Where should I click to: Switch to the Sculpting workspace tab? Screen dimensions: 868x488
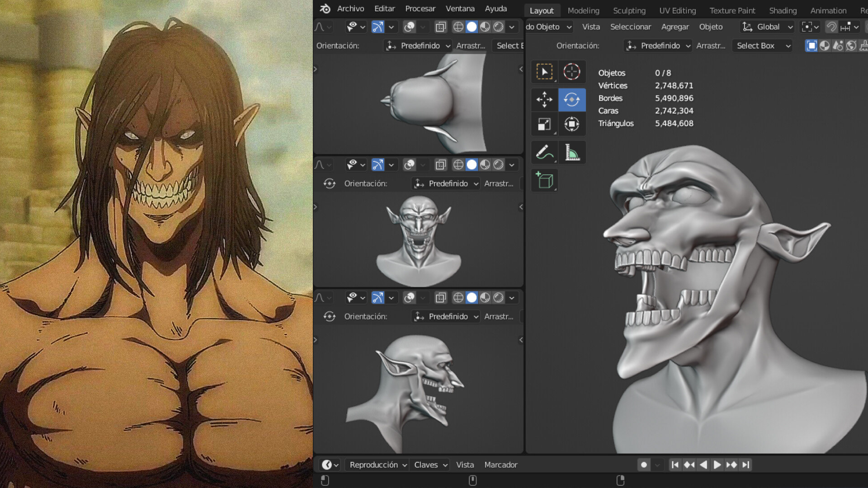pos(629,10)
